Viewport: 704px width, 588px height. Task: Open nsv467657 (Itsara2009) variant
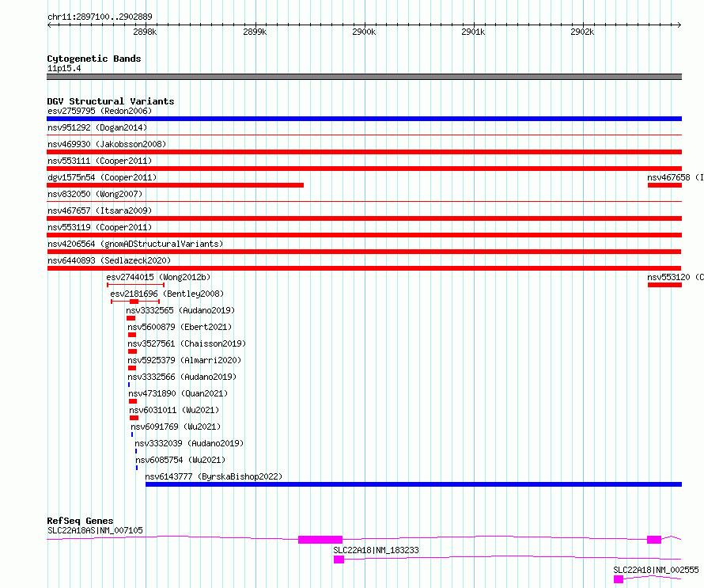[x=100, y=211]
